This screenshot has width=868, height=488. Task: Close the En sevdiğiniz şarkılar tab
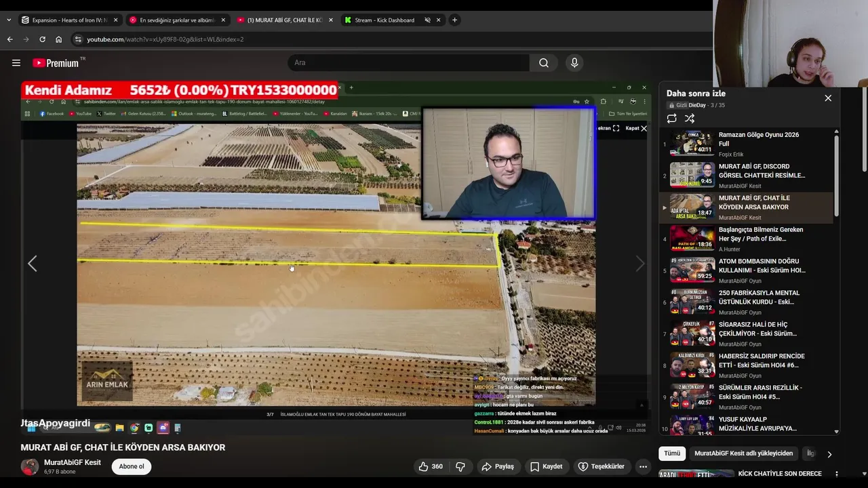pos(223,20)
